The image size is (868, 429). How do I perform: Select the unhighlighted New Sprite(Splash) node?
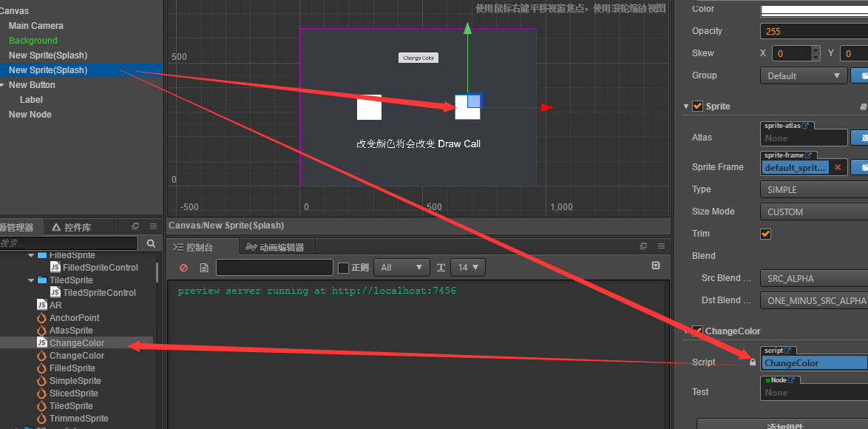(x=48, y=55)
